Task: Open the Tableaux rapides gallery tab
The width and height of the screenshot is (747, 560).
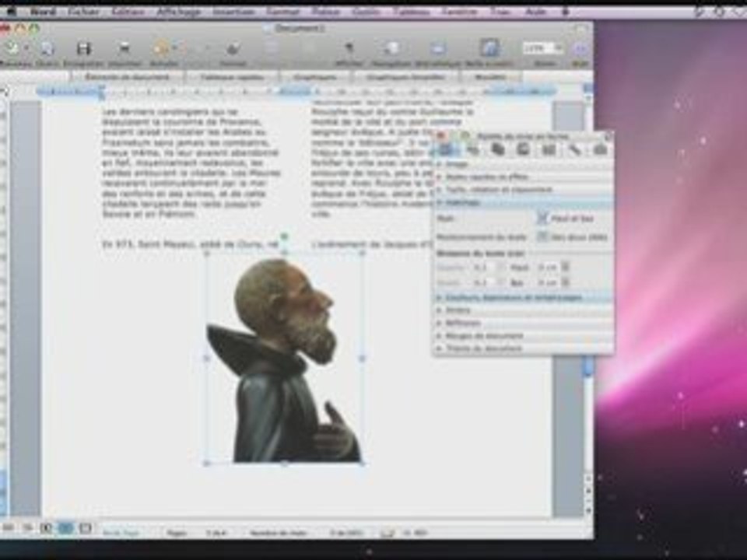Action: (232, 77)
